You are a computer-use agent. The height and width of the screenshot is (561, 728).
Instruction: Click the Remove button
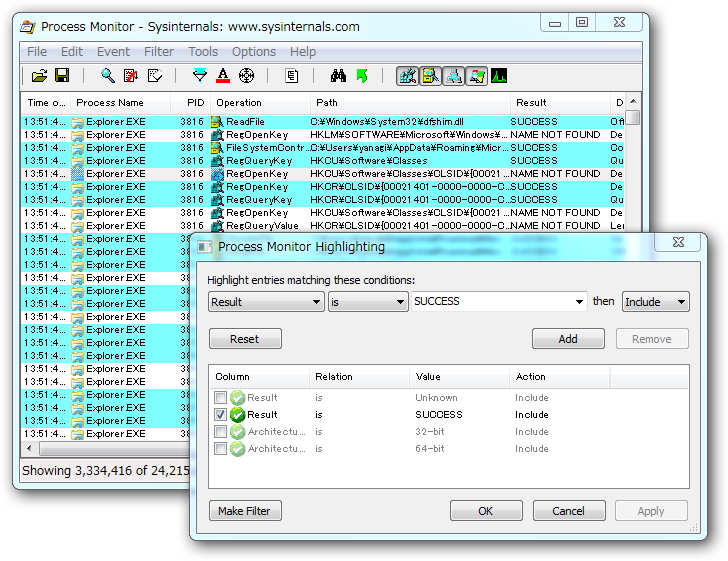652,339
